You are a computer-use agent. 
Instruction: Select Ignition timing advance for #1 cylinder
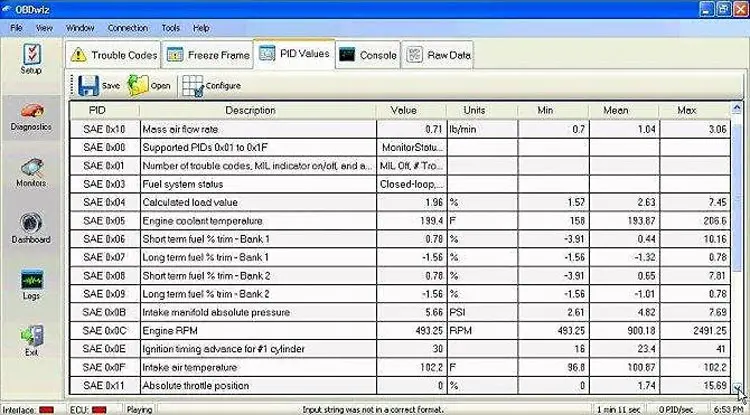point(400,349)
